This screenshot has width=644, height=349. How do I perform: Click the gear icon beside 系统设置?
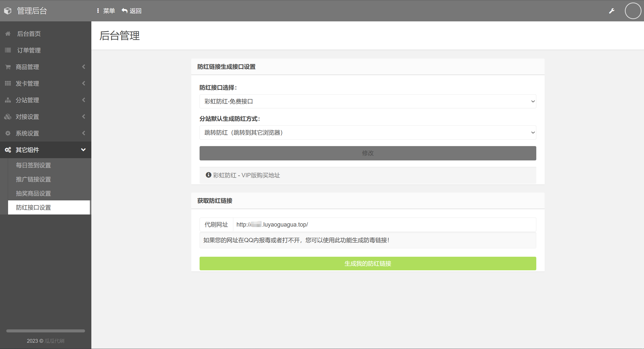8,133
